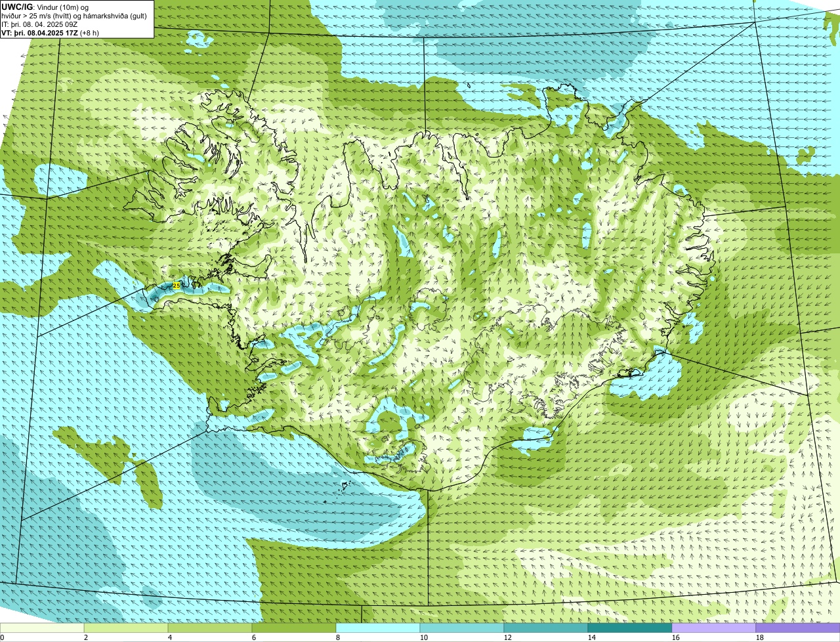The width and height of the screenshot is (840, 642).
Task: Click the light green 2–4 m/s legend swatch
Action: click(x=126, y=628)
